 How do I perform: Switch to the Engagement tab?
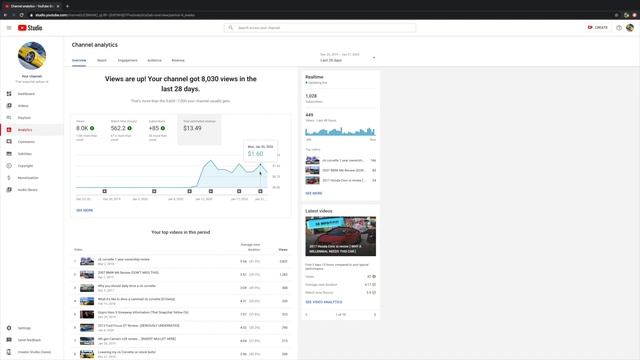pos(128,60)
